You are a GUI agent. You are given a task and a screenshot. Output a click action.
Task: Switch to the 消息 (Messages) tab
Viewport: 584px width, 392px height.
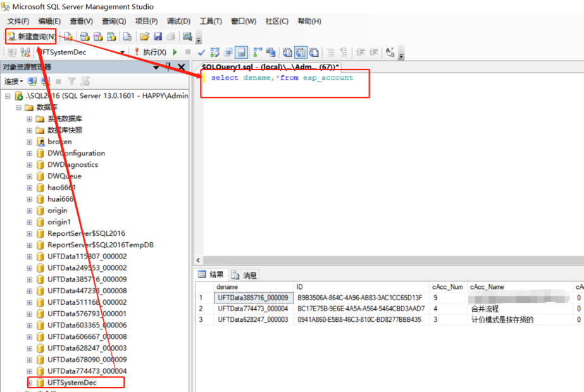(244, 275)
